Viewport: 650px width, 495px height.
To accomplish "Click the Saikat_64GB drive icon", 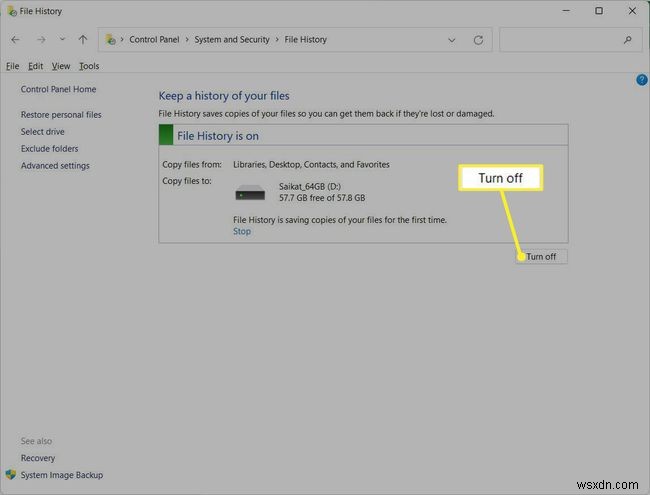I will point(250,193).
